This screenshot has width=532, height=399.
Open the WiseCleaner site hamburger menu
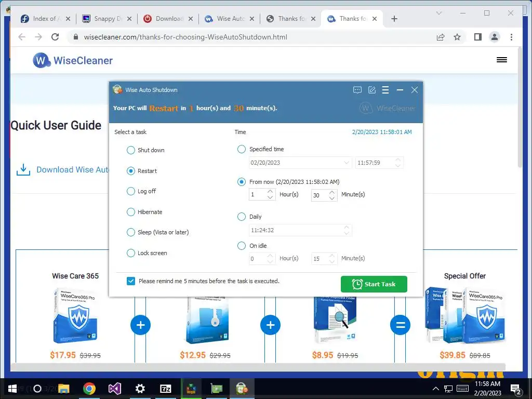pyautogui.click(x=502, y=60)
